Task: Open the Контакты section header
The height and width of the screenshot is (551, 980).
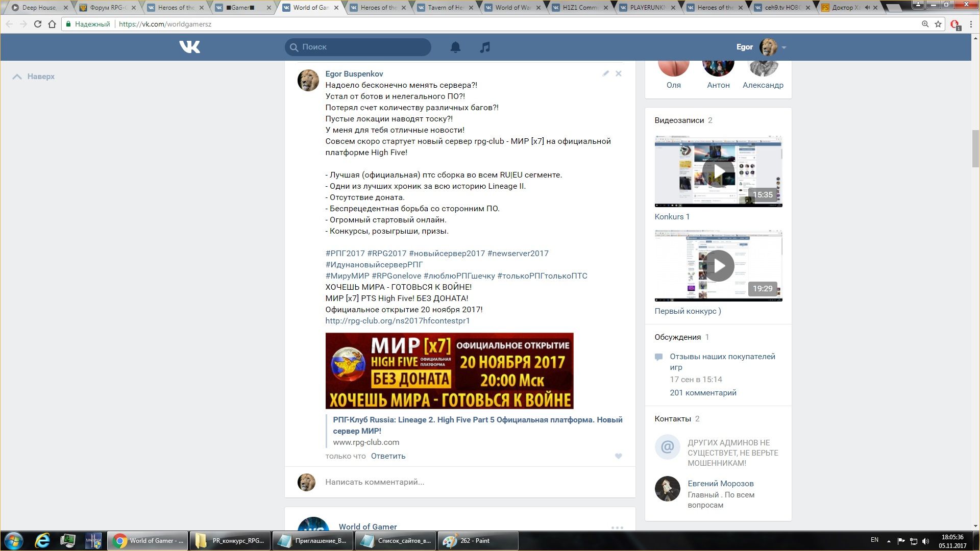Action: coord(672,419)
